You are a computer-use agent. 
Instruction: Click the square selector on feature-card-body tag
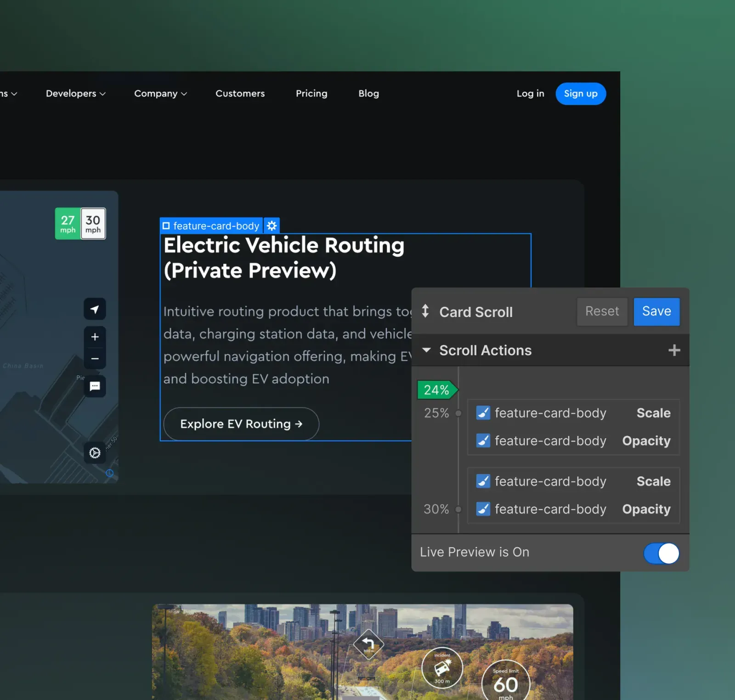click(x=166, y=226)
